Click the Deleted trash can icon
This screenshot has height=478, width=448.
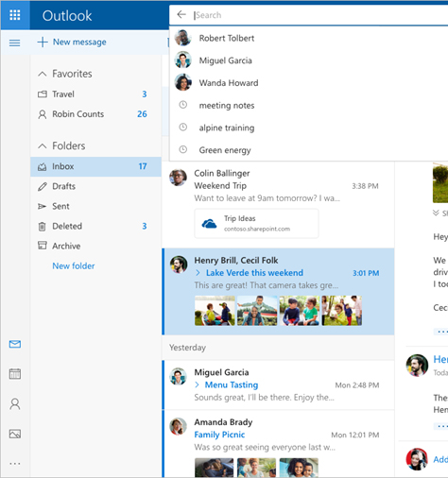click(42, 227)
